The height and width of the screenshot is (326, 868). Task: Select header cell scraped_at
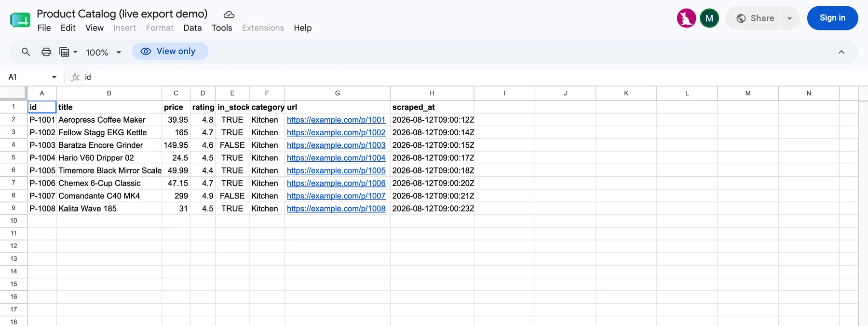[x=432, y=107]
